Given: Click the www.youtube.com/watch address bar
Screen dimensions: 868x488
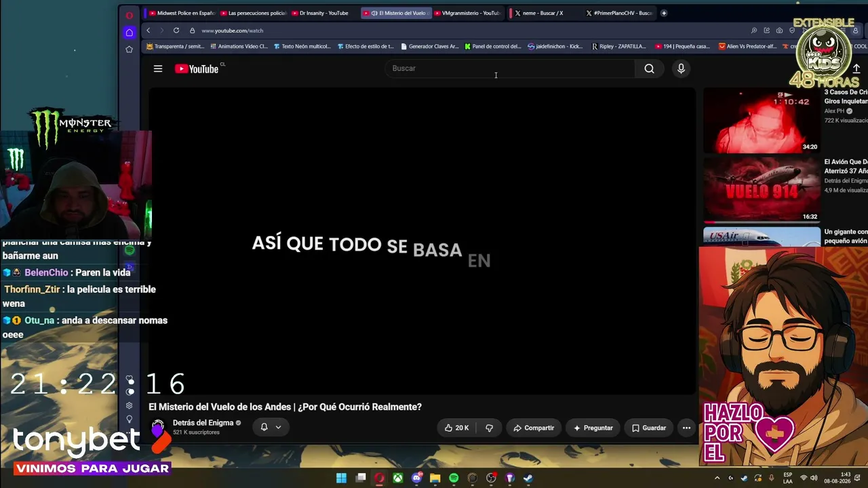Looking at the screenshot, I should [232, 30].
